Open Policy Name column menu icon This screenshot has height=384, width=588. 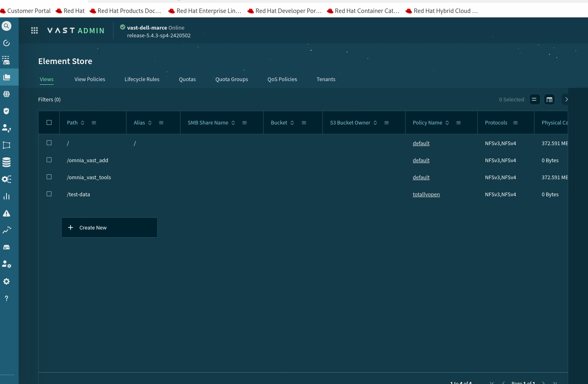click(x=459, y=122)
